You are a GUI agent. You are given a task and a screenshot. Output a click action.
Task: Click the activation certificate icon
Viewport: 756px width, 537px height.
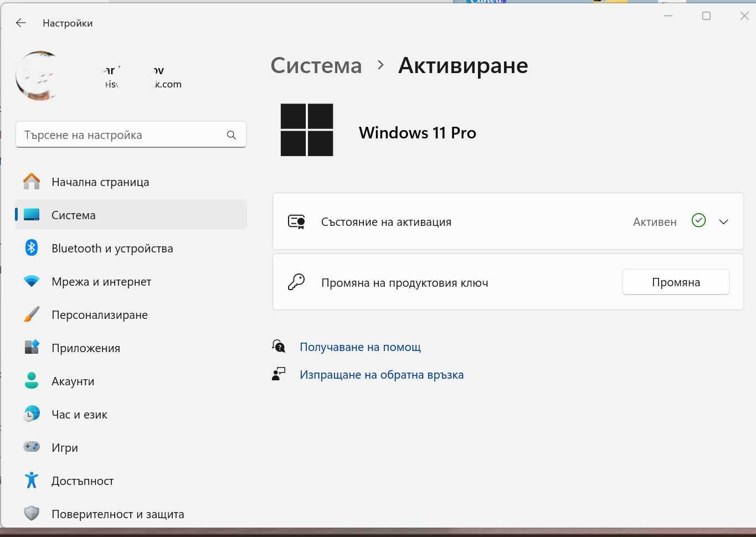click(x=296, y=221)
